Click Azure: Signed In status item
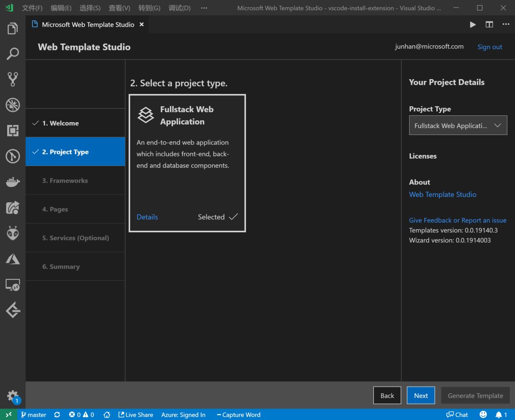This screenshot has width=515, height=420. [183, 415]
